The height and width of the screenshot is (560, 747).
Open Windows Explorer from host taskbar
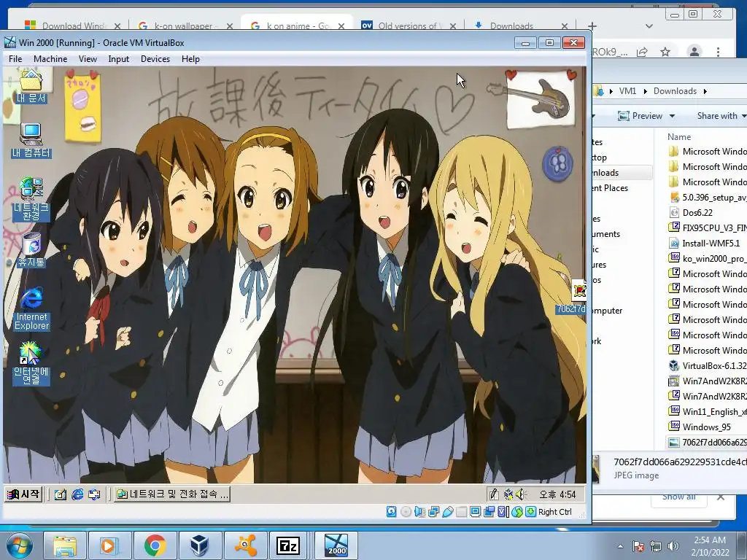coord(65,545)
